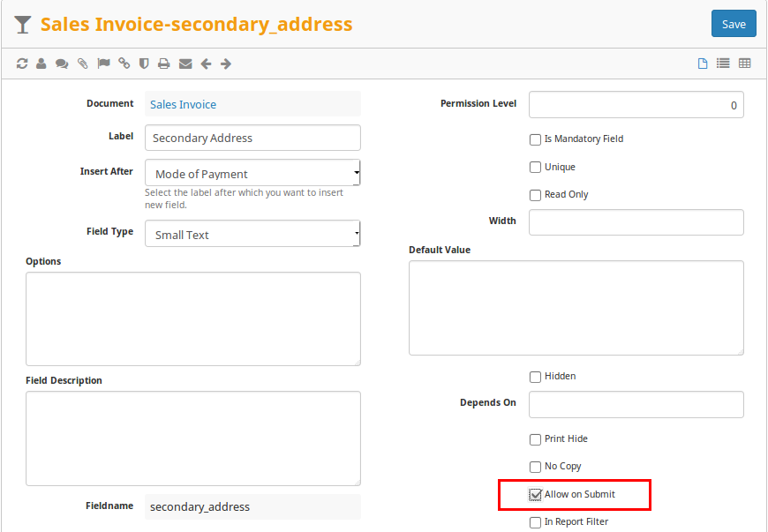768x532 pixels.
Task: Open the Sales Invoice document link
Action: pos(183,104)
